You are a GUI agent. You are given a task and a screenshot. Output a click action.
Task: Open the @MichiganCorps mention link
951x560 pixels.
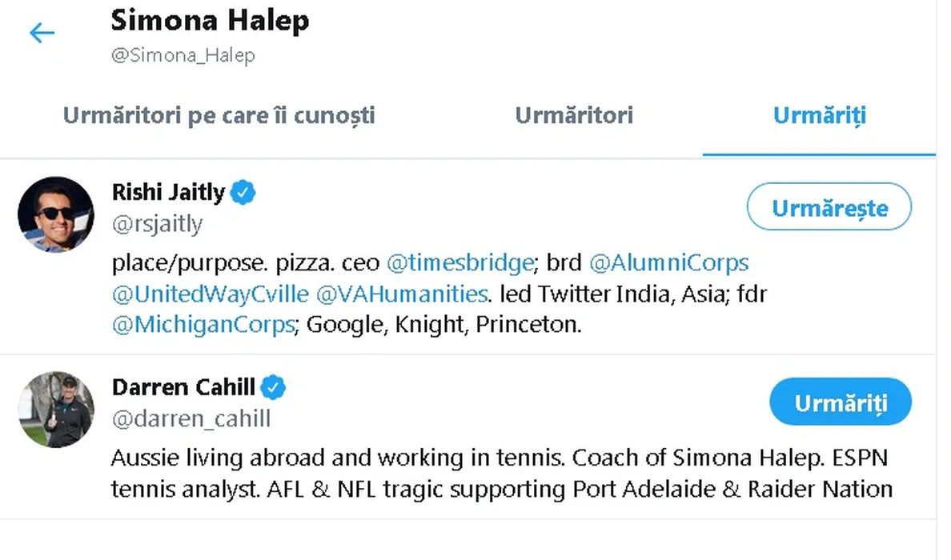point(203,325)
